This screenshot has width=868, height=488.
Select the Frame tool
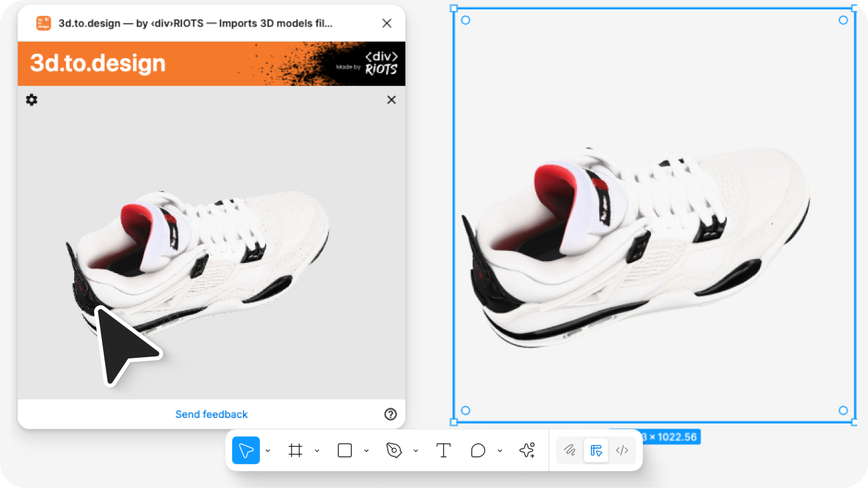[x=295, y=451]
